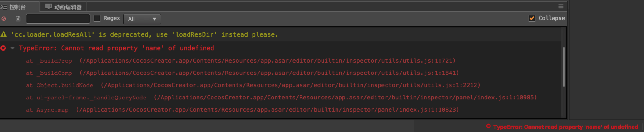644x132 pixels.
Task: Click the status bar error icon
Action: click(x=488, y=127)
